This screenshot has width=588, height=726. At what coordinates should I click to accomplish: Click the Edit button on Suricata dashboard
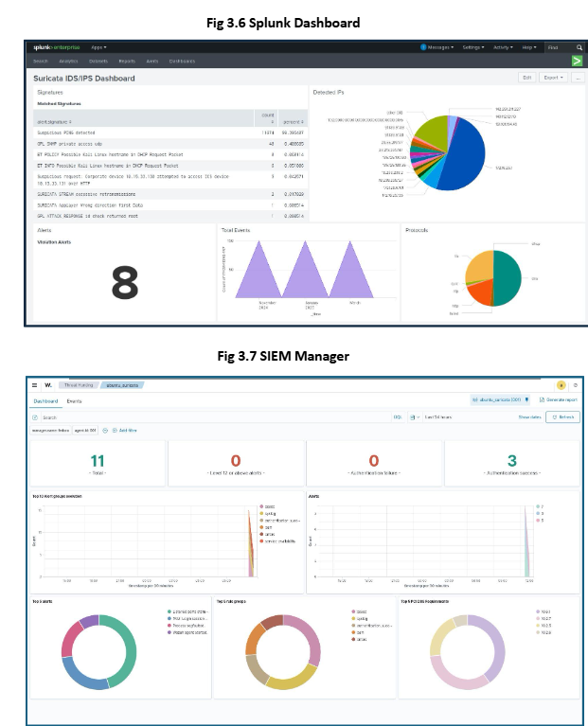(528, 78)
